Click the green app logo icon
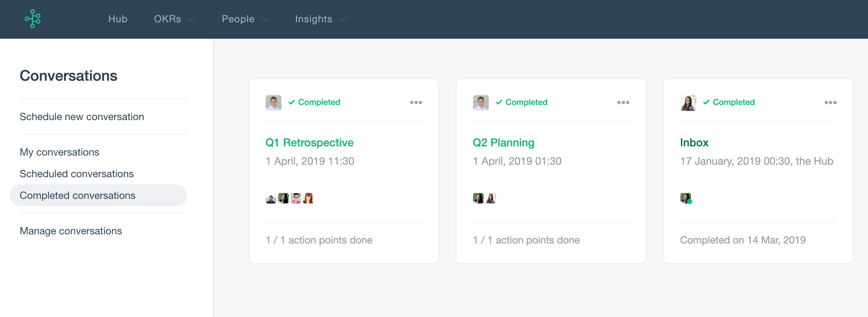868x317 pixels. (x=33, y=19)
